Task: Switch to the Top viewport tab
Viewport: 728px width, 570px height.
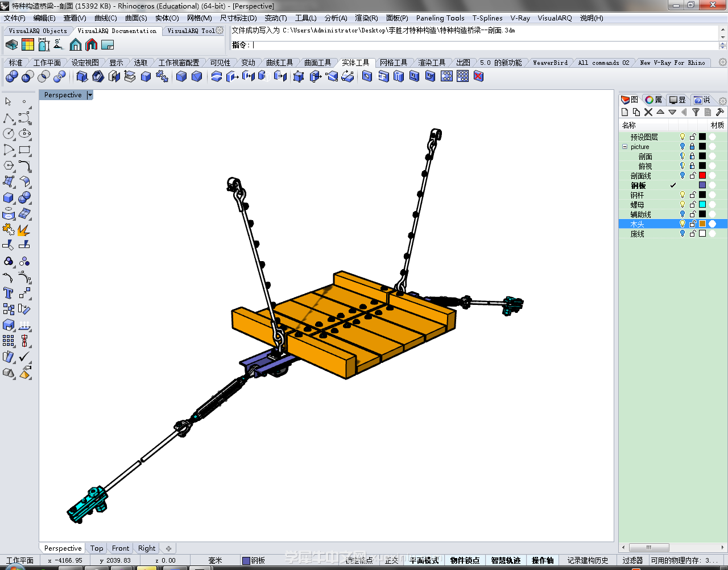Action: (97, 548)
